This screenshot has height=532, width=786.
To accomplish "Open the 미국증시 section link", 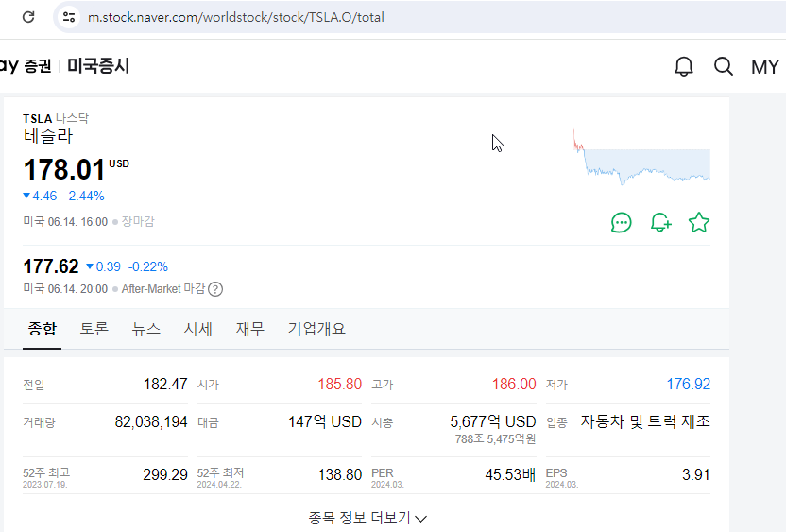I will coord(98,66).
